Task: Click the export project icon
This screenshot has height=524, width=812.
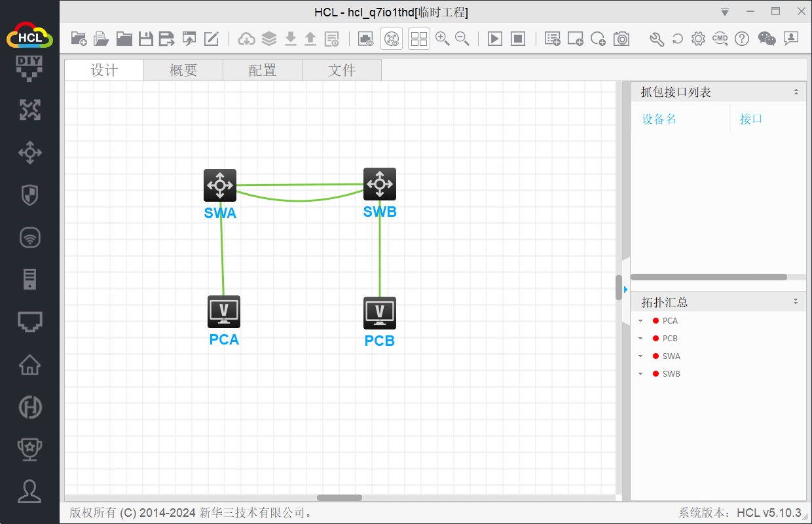Action: 189,39
